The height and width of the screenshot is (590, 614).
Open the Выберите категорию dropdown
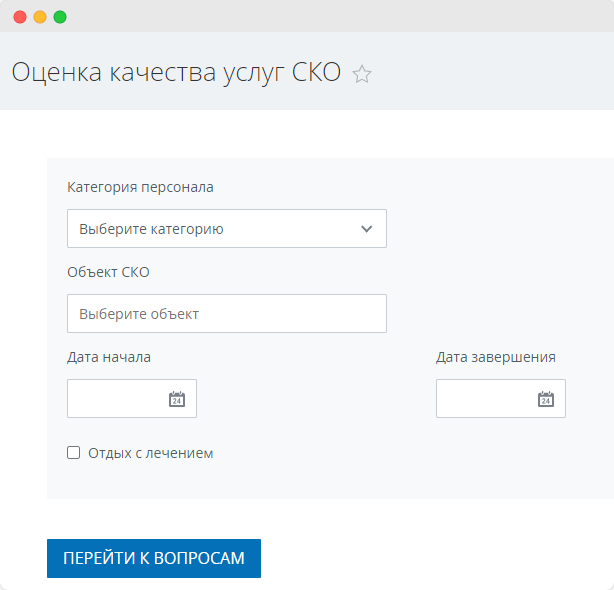(x=227, y=228)
